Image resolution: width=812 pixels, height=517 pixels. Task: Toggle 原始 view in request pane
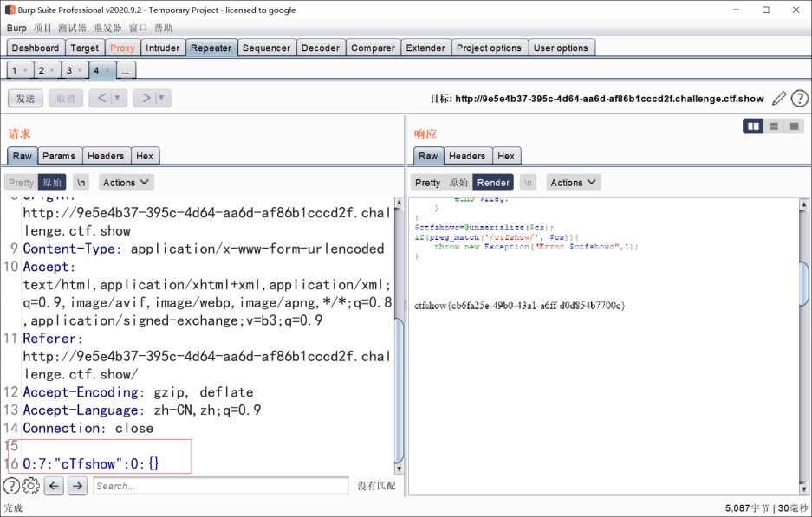coord(52,183)
